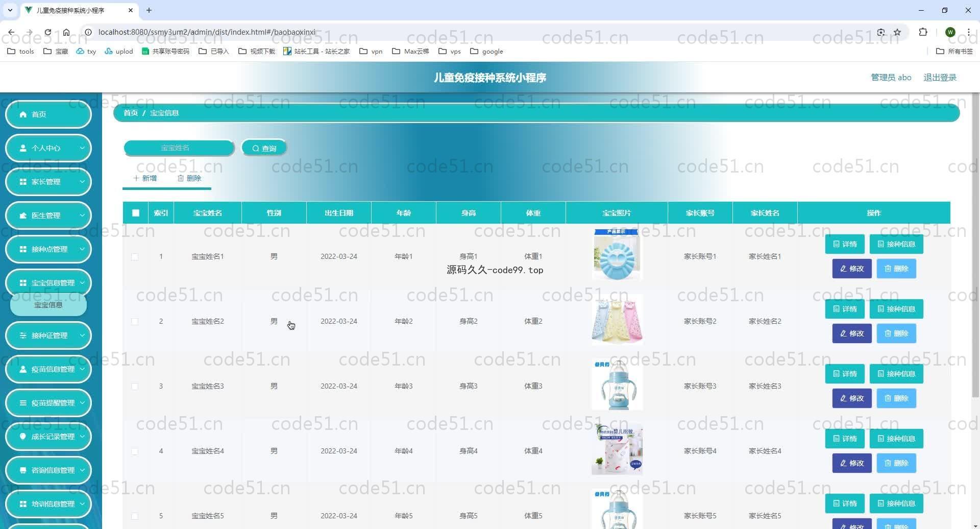The width and height of the screenshot is (980, 529).
Task: Click 修改 for row 宝宝姓名2
Action: [x=852, y=333]
